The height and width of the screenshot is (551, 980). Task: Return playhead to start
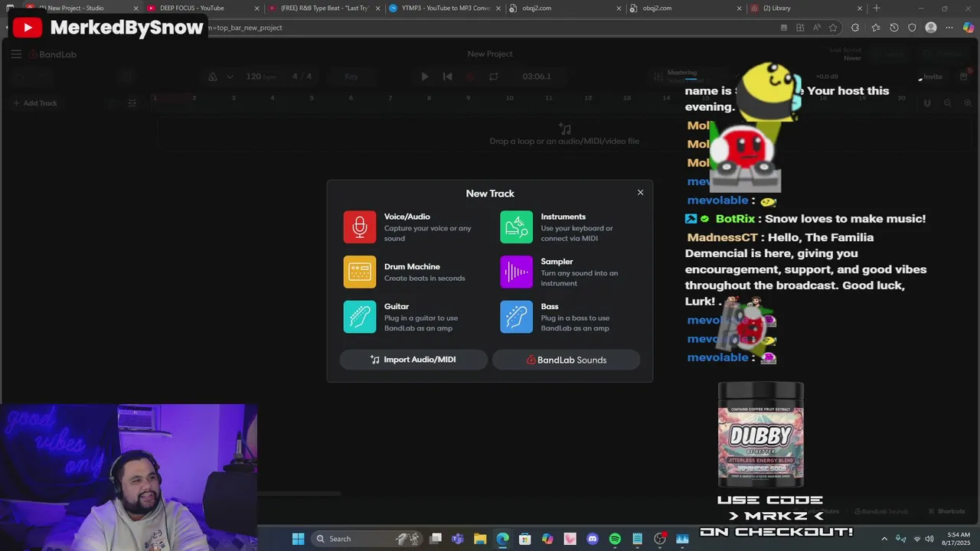click(x=448, y=77)
